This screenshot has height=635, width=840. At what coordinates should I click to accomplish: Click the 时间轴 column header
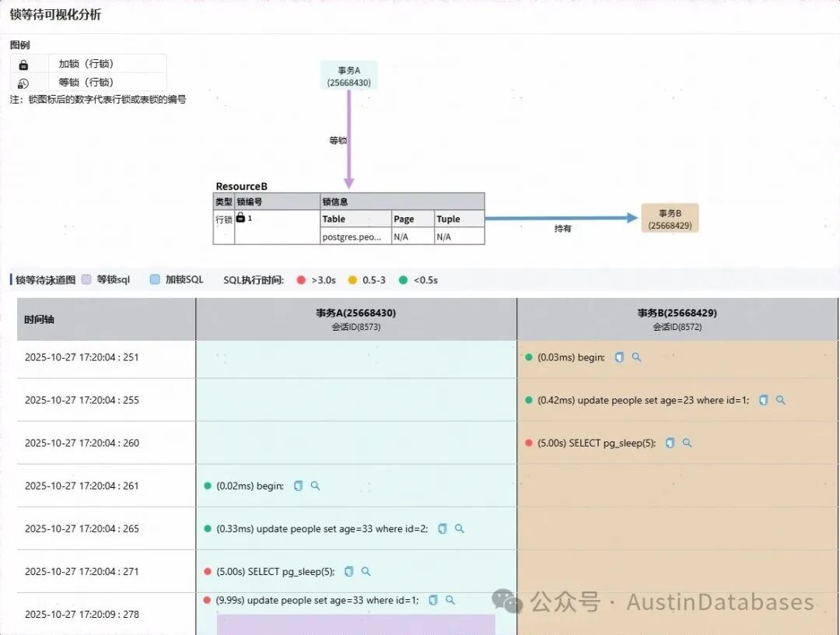106,319
